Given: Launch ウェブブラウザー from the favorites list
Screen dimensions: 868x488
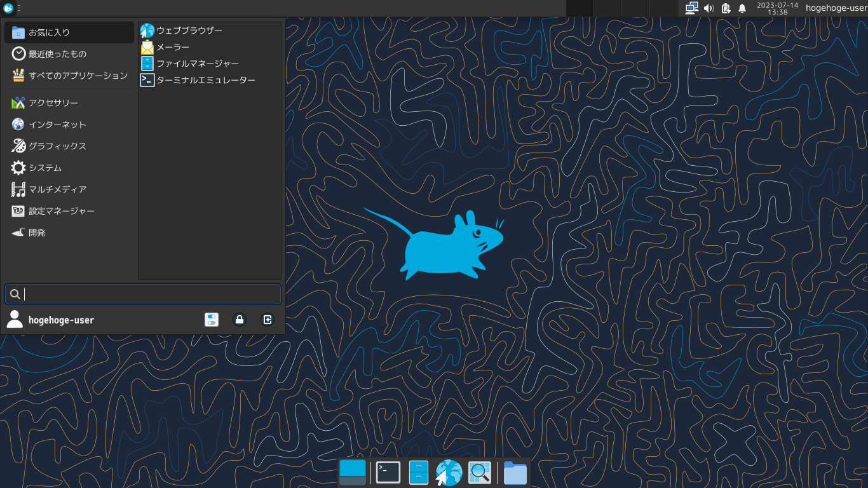Looking at the screenshot, I should [210, 30].
